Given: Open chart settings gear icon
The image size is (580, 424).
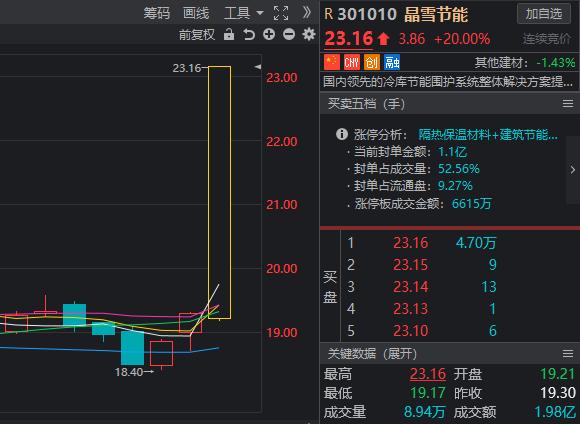Looking at the screenshot, I should [x=309, y=34].
